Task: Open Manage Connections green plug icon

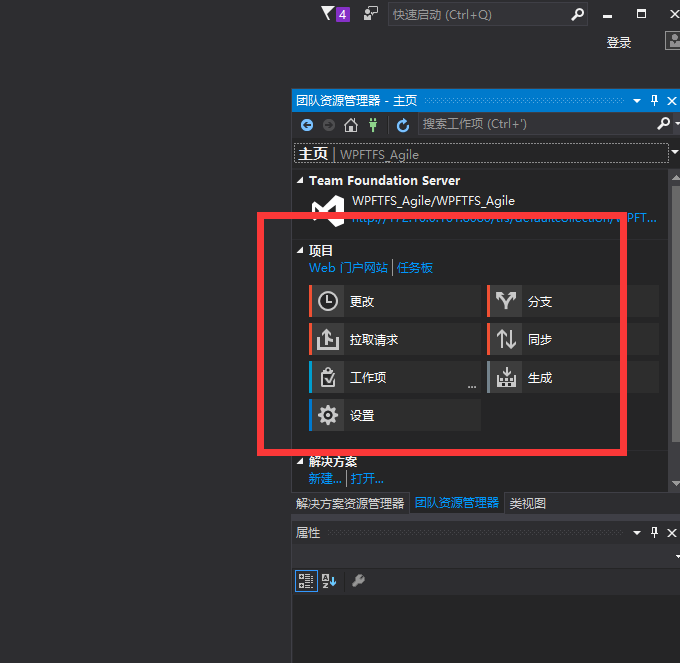Action: pyautogui.click(x=373, y=125)
